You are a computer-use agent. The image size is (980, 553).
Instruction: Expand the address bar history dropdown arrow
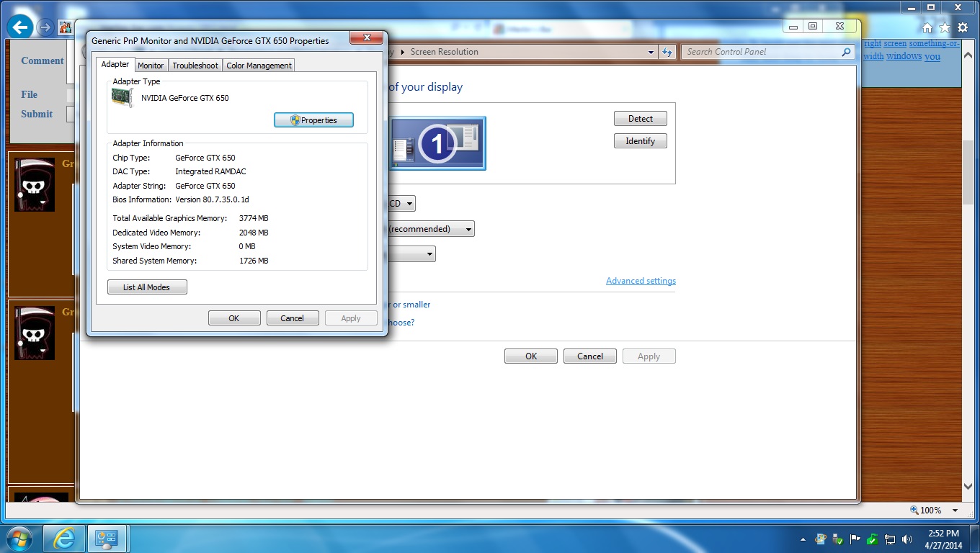click(651, 52)
